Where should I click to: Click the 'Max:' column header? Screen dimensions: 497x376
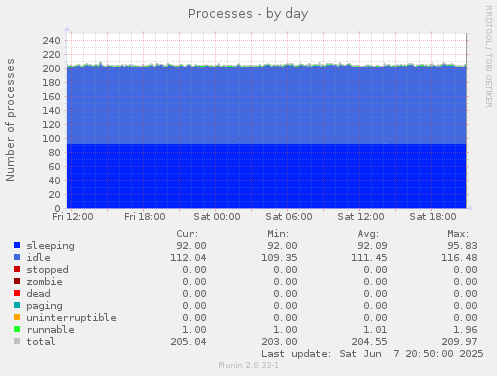point(458,234)
